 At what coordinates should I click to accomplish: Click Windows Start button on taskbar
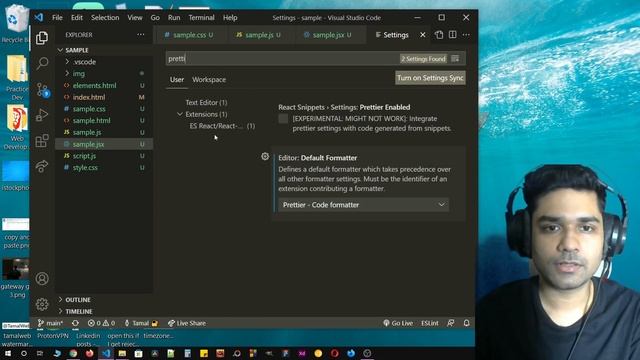pyautogui.click(x=7, y=353)
